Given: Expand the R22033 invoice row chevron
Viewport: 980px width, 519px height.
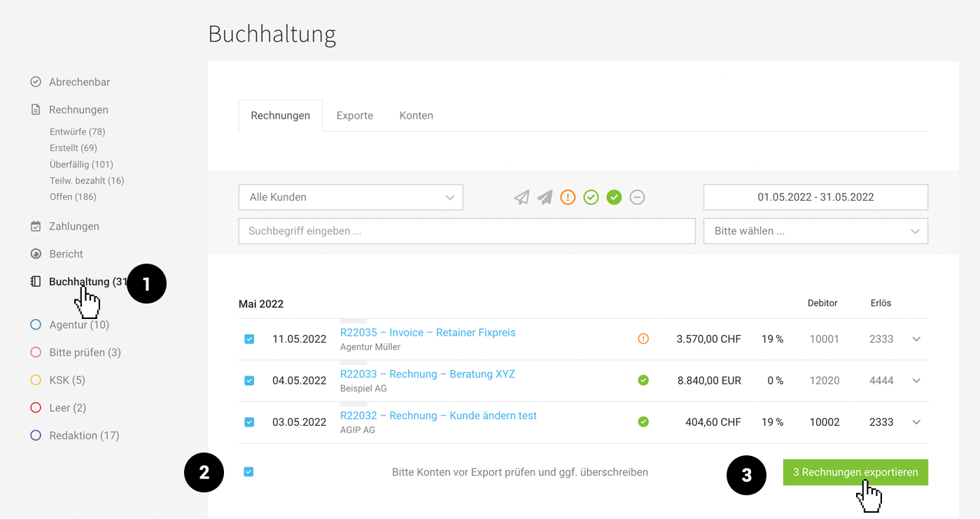Looking at the screenshot, I should click(x=916, y=381).
